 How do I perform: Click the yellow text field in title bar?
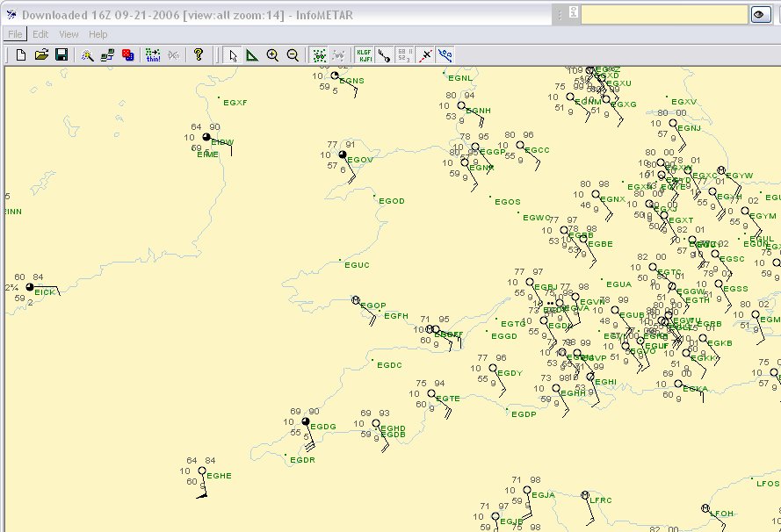tap(663, 14)
